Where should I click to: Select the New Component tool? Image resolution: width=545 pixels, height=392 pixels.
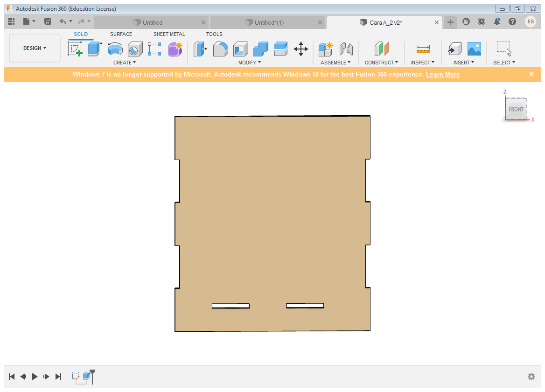click(x=326, y=49)
